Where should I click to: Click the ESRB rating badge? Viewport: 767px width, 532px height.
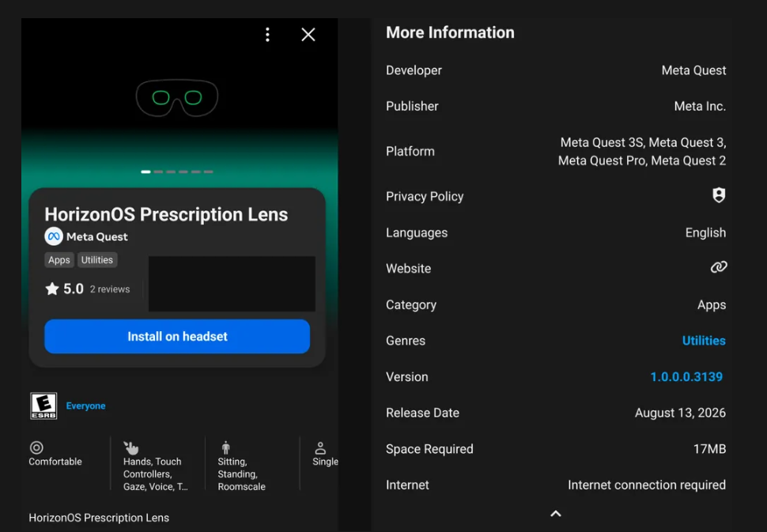coord(43,406)
